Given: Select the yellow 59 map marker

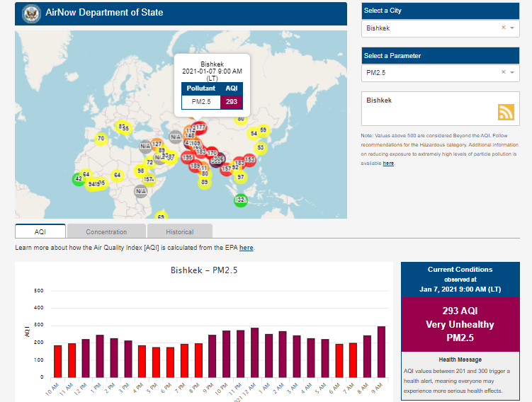Looking at the screenshot, I should [x=263, y=130].
